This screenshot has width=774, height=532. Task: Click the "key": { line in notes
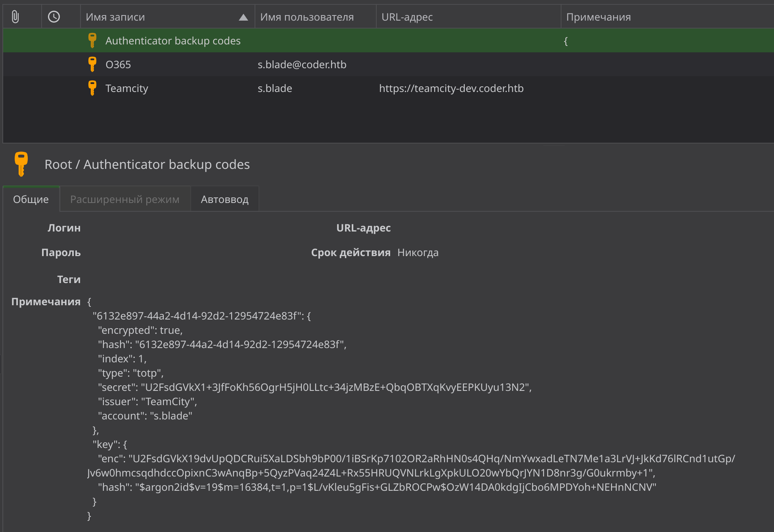coord(110,444)
